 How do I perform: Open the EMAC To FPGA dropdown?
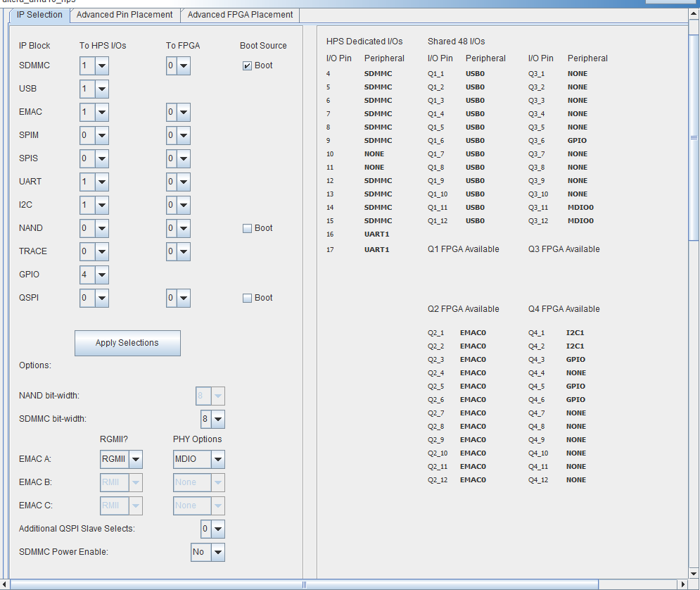[184, 113]
